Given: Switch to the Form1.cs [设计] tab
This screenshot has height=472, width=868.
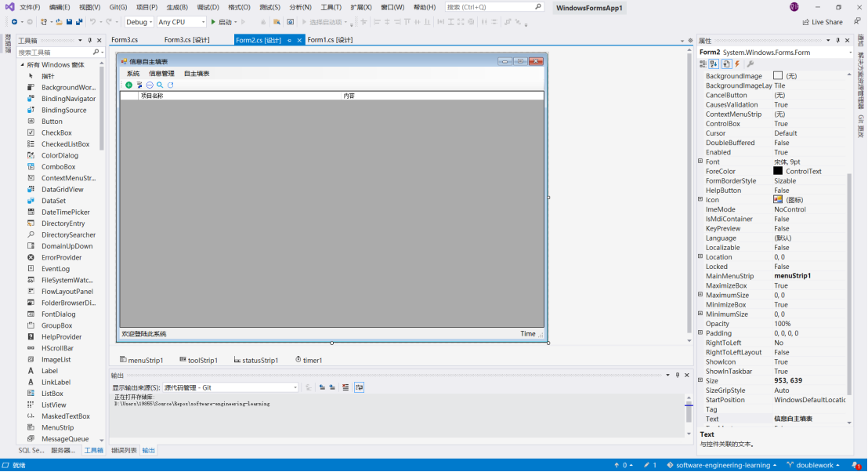Looking at the screenshot, I should tap(330, 40).
